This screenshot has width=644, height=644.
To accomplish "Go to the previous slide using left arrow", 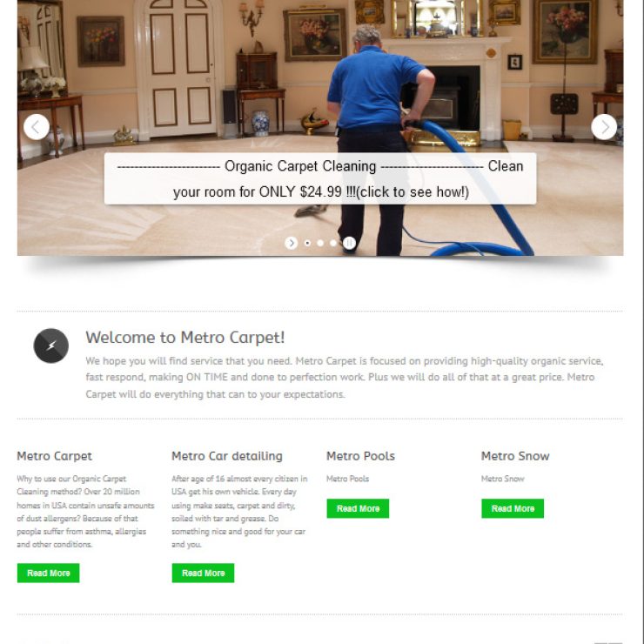I will click(x=37, y=127).
